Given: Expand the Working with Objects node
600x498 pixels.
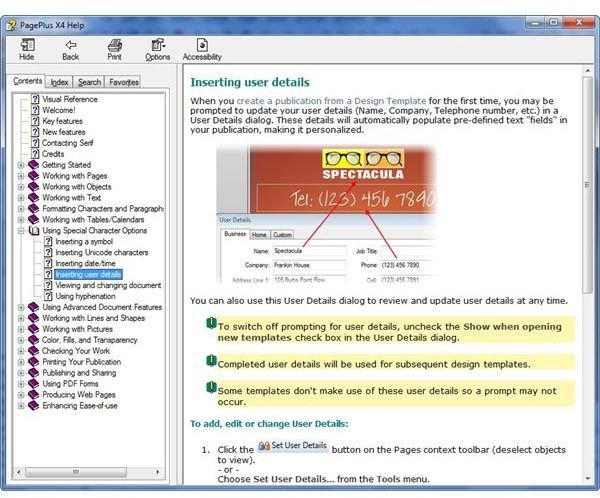Looking at the screenshot, I should [x=21, y=187].
